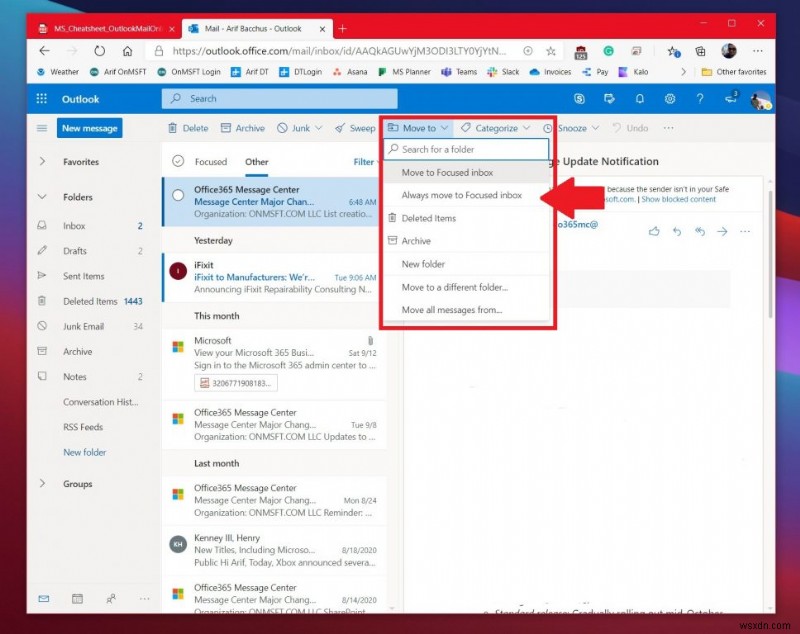This screenshot has height=634, width=800.
Task: Open the My Day notifications bell
Action: [x=640, y=99]
